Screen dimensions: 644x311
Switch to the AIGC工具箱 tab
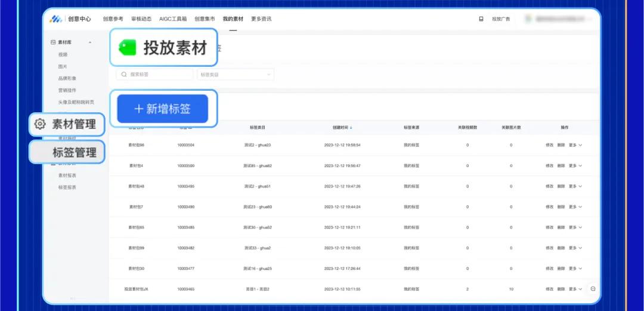click(173, 19)
